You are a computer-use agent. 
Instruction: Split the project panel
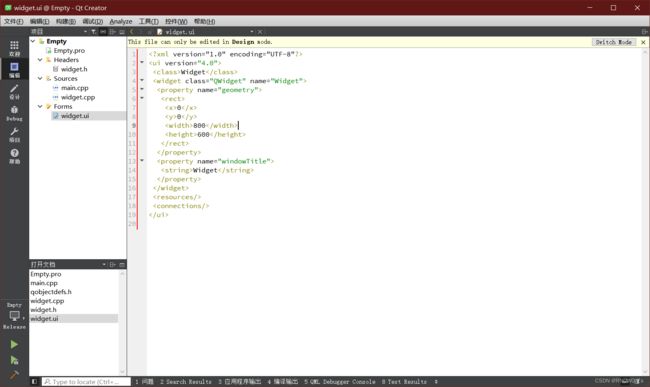[112, 31]
